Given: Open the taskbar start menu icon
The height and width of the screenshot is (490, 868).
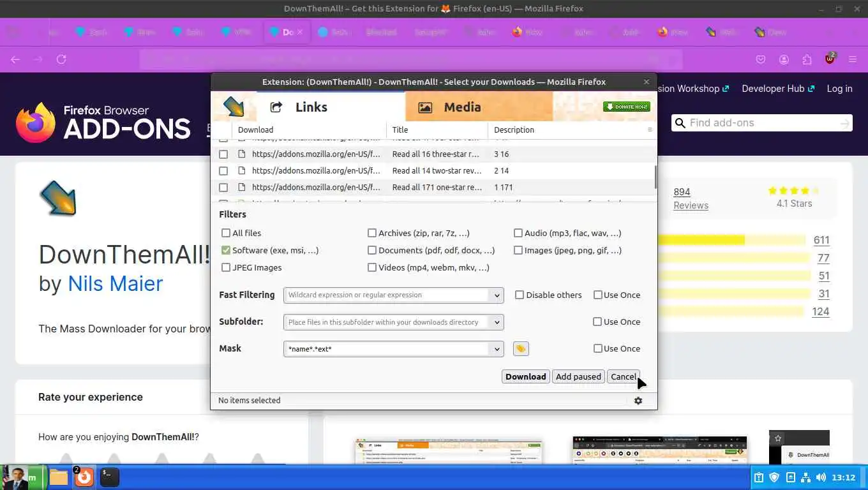Looking at the screenshot, I should [x=24, y=477].
